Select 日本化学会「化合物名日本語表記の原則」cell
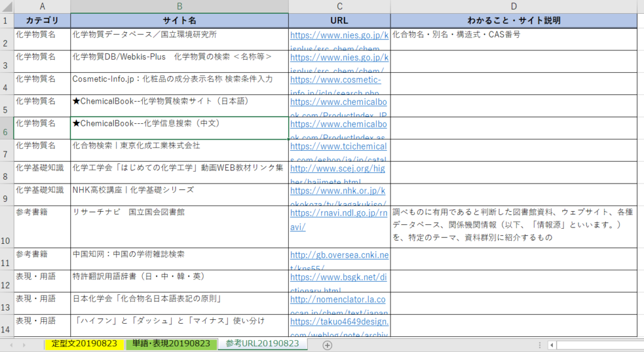Screen dimensions: 644x352 pyautogui.click(x=179, y=303)
